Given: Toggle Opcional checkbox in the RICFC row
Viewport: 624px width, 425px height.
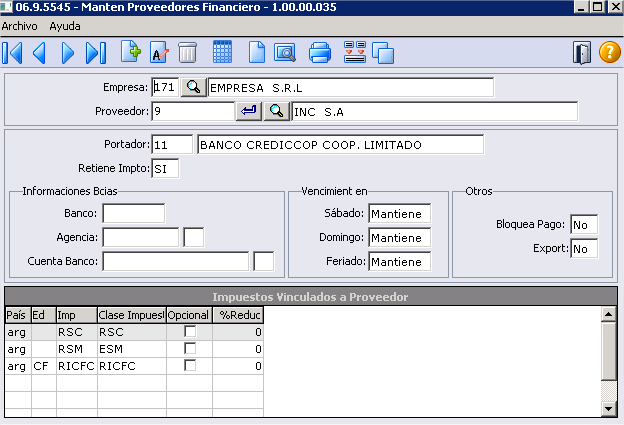Looking at the screenshot, I should [x=190, y=366].
